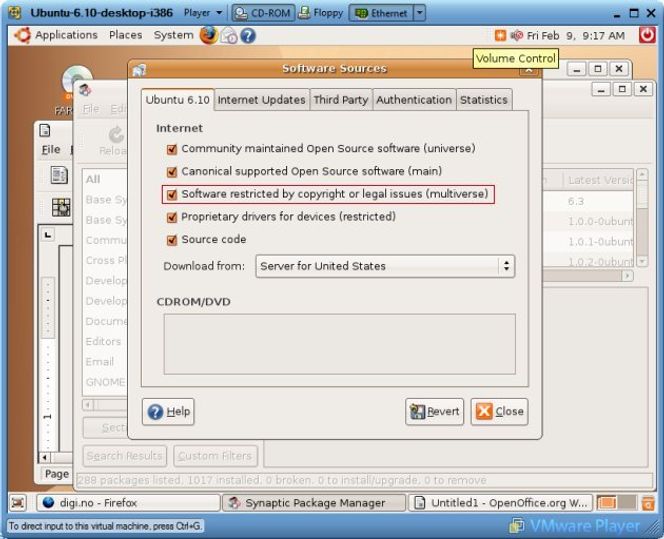664x539 pixels.
Task: Expand the Ethernet dropdown arrow in VMware
Action: tap(420, 13)
